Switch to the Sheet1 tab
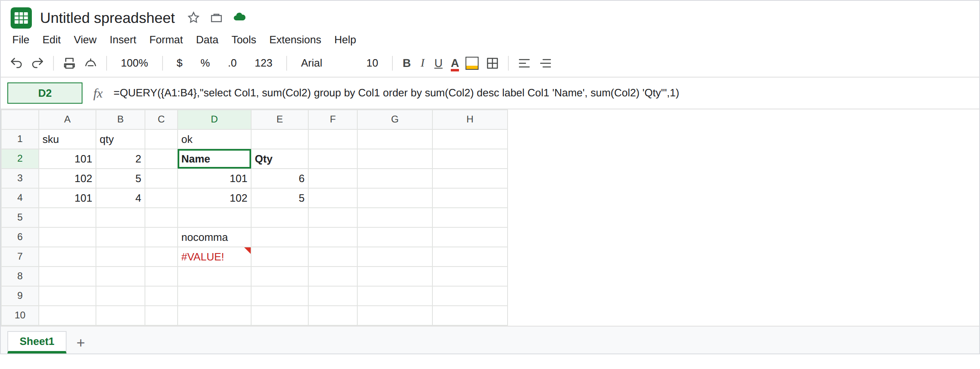Screen dimensions: 980x369 [37, 342]
